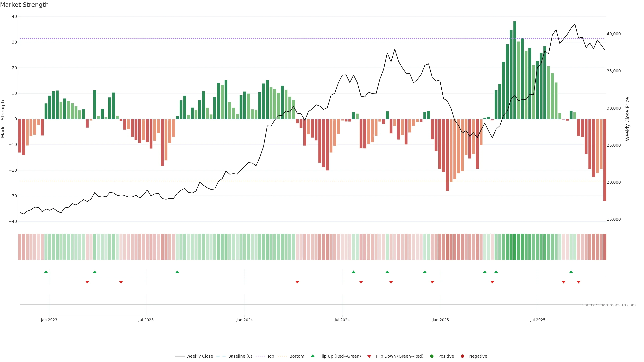Click the darkest green heatmap strip cell
The image size is (644, 362).
click(x=515, y=247)
